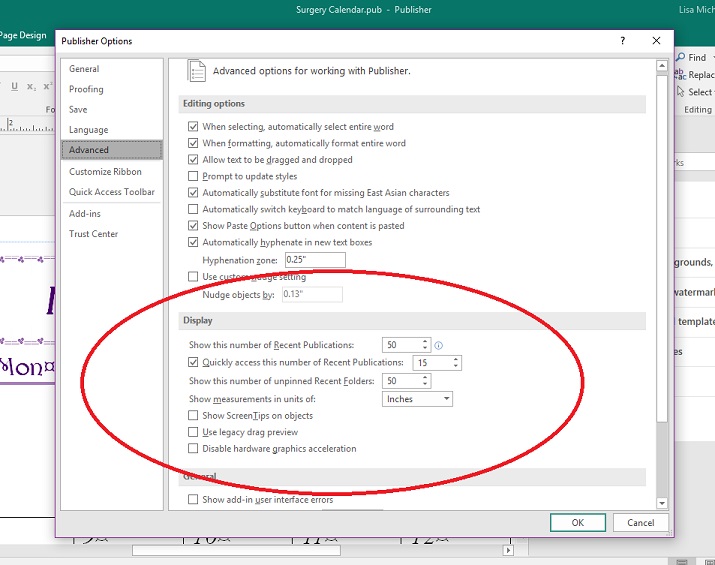Click the Page Design ribbon tab

tap(23, 35)
